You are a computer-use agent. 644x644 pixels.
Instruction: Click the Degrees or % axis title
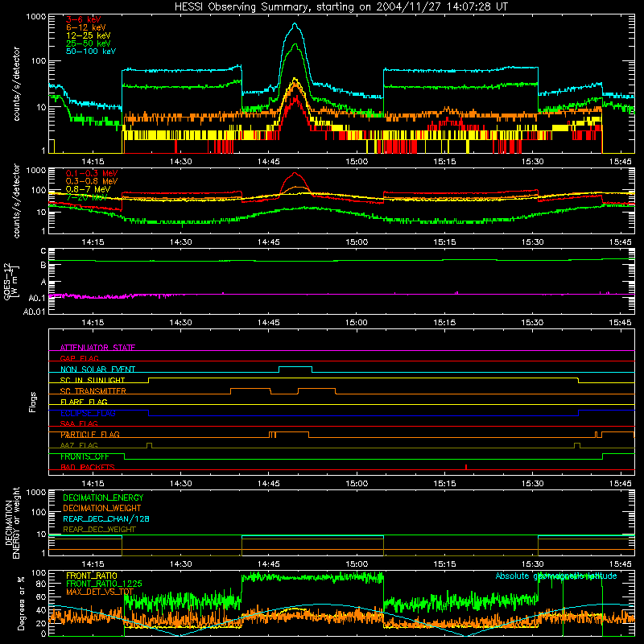point(21,603)
